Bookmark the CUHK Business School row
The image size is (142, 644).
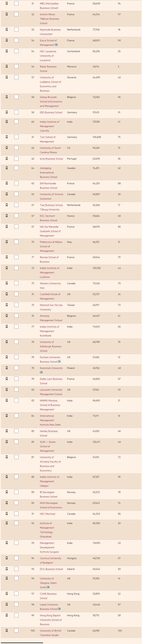(7, 594)
